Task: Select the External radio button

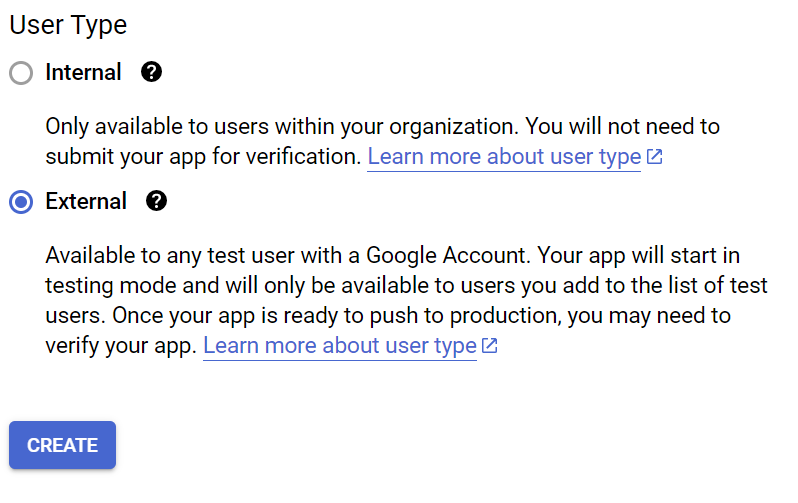Action: point(21,202)
